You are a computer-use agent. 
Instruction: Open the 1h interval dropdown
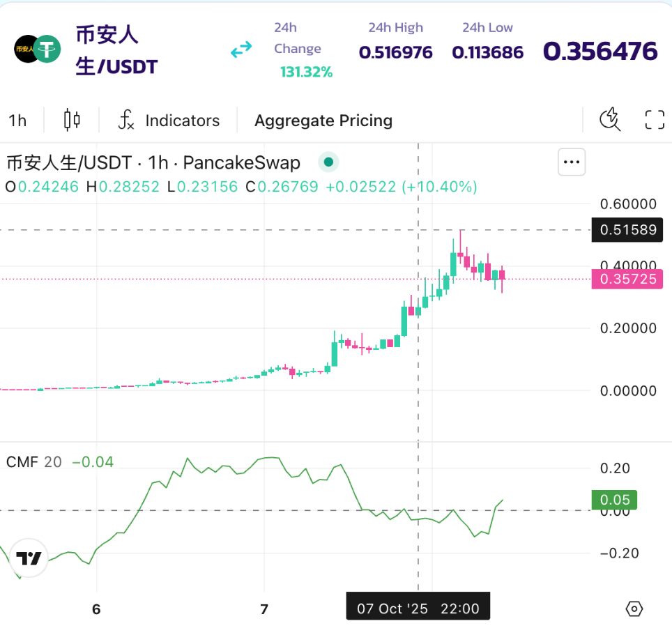click(17, 120)
